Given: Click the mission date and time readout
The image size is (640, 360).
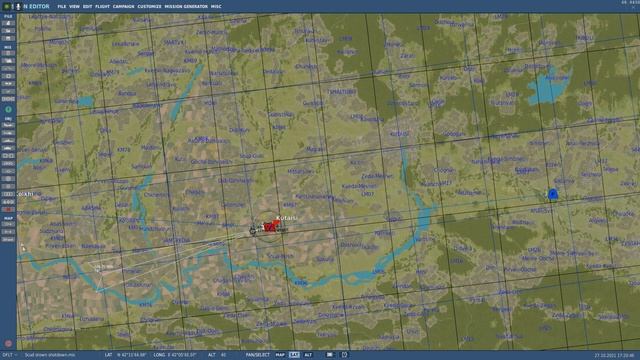Looking at the screenshot, I should point(614,356).
